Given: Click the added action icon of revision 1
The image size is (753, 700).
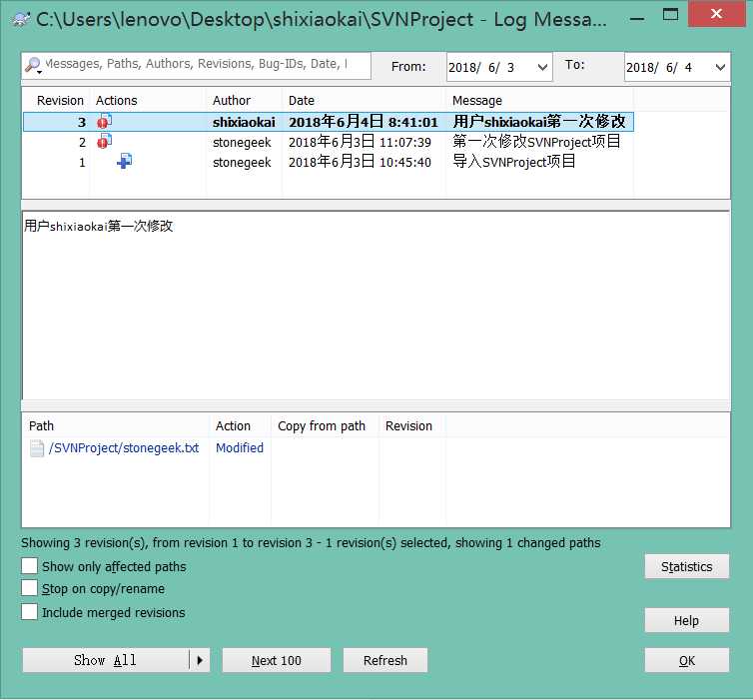Looking at the screenshot, I should coord(125,162).
